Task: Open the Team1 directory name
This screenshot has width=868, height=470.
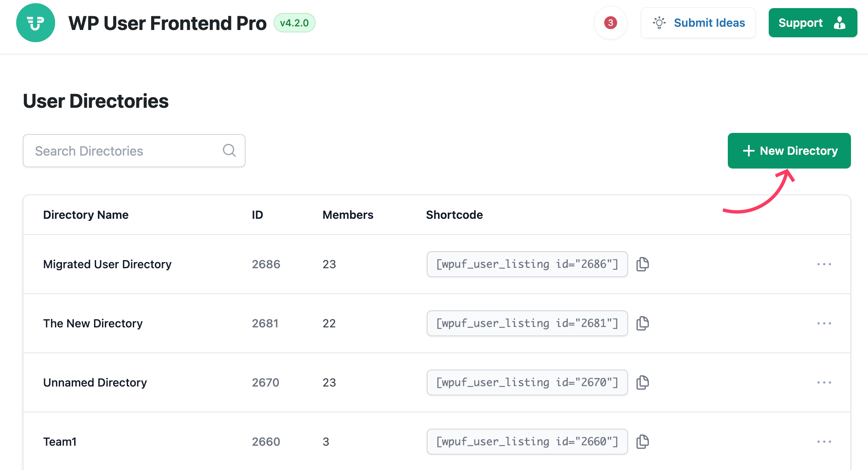Action: [x=60, y=442]
